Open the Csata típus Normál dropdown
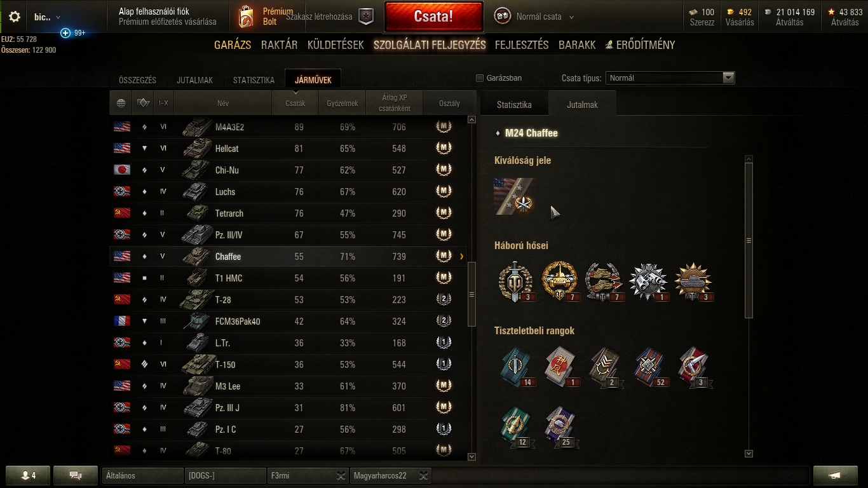The height and width of the screenshot is (488, 868). click(670, 78)
